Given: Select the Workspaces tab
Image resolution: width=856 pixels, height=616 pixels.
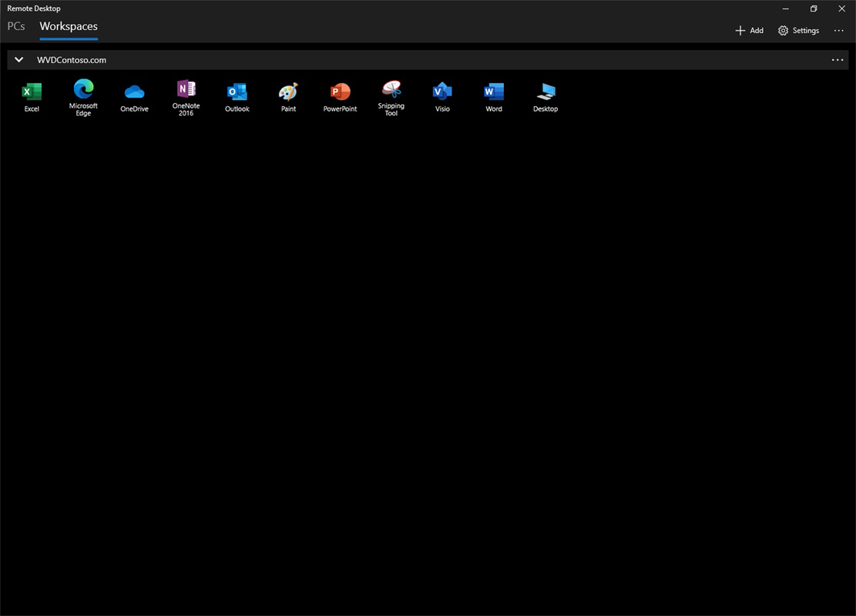Looking at the screenshot, I should click(x=68, y=25).
